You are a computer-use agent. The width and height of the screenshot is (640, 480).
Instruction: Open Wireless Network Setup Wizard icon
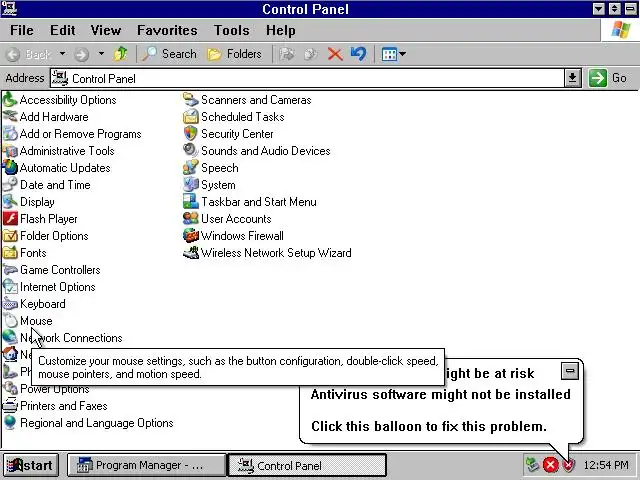click(x=191, y=253)
